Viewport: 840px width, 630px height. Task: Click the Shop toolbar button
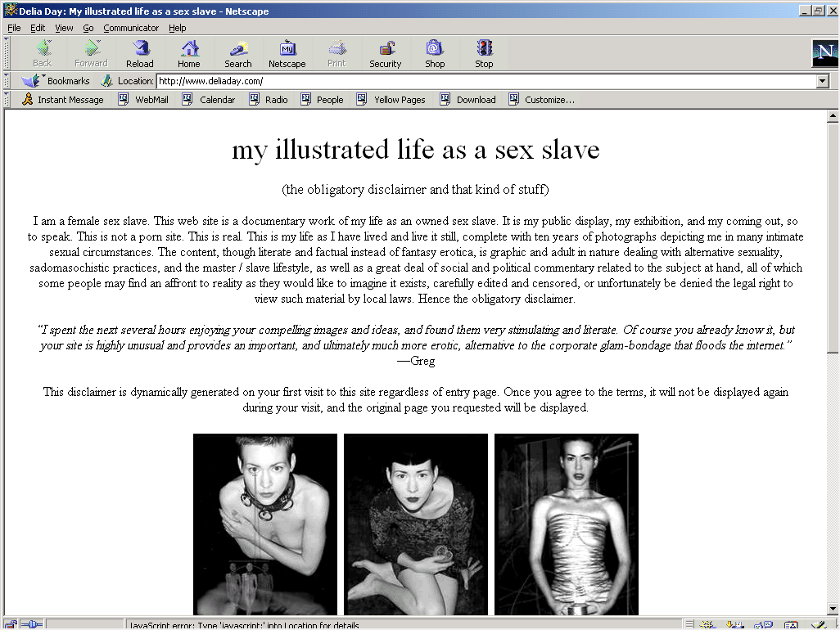click(x=435, y=53)
